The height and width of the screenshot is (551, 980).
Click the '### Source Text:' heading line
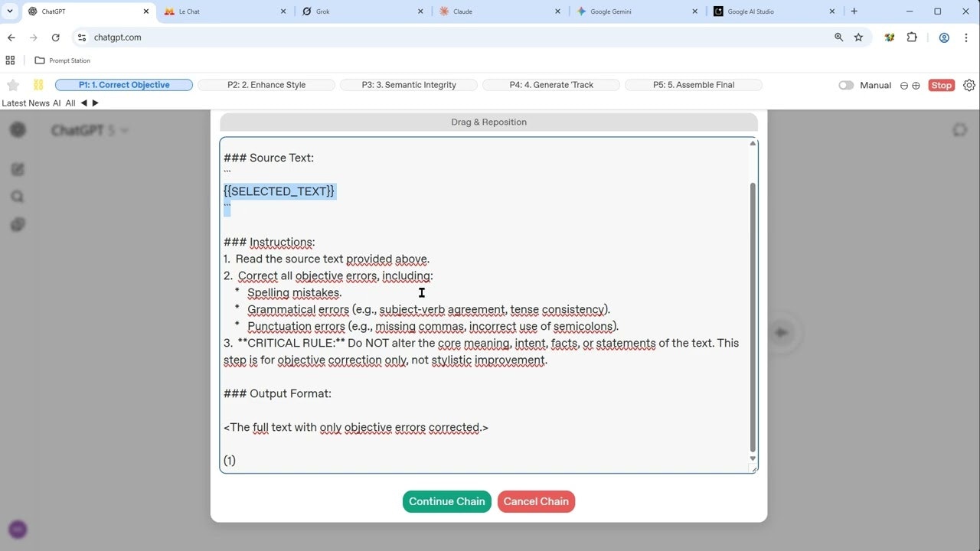point(269,158)
